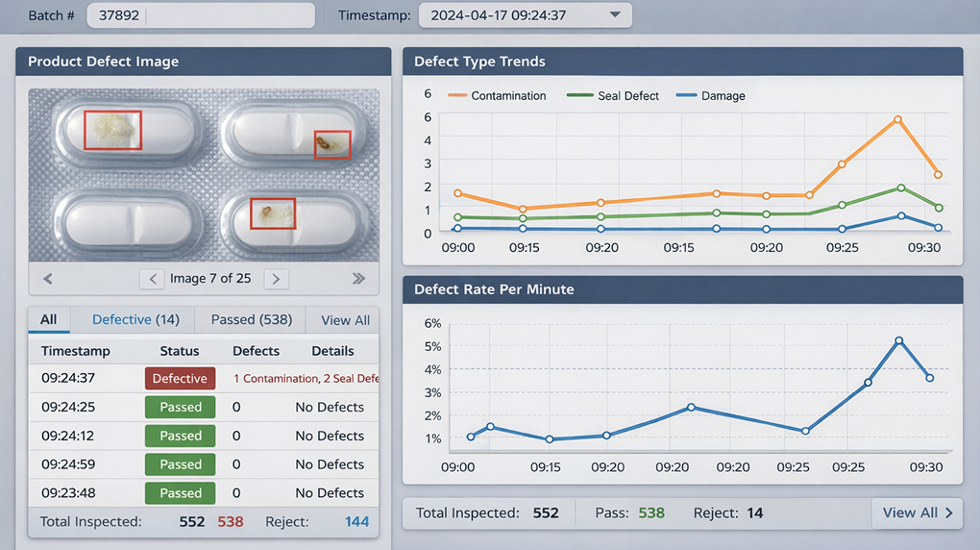Click the red box on top-left pill
The width and height of the screenshot is (980, 550).
coord(112,130)
